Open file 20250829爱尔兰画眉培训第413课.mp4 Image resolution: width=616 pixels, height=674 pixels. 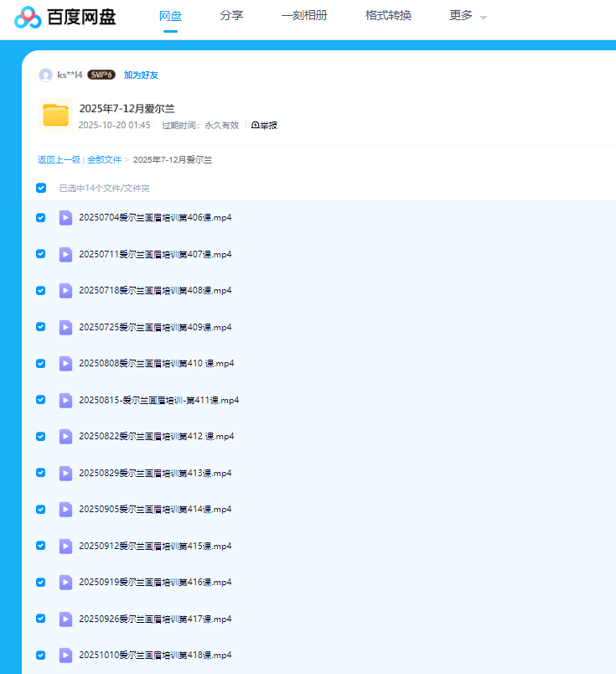155,474
